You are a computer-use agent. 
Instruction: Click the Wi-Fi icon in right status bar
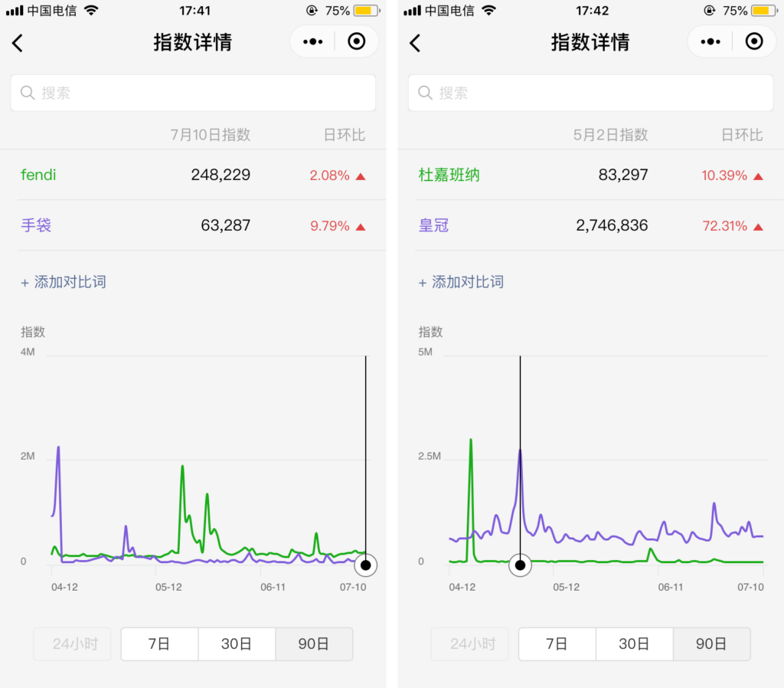click(x=489, y=10)
